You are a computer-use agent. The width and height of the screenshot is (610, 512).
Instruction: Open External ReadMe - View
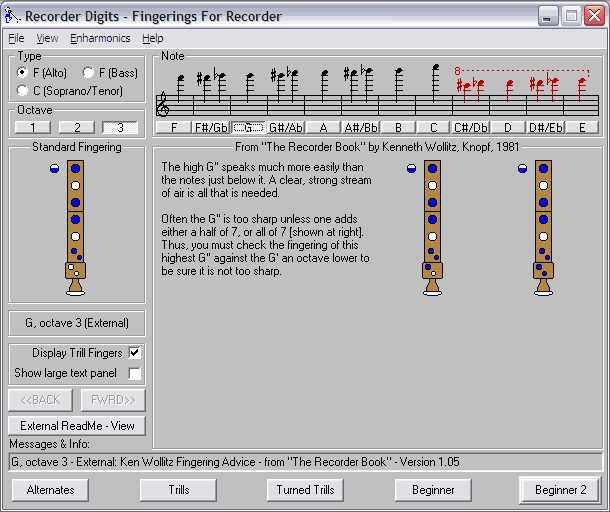point(77,426)
